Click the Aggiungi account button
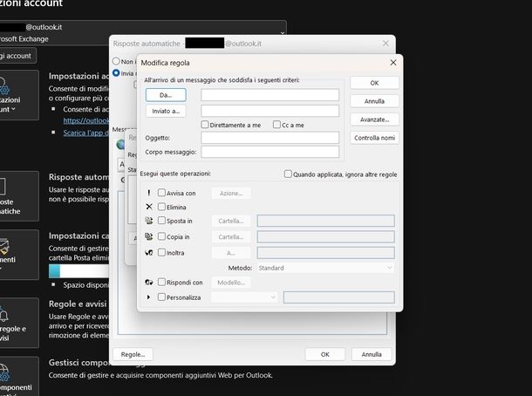This screenshot has height=396, width=532. pos(17,56)
